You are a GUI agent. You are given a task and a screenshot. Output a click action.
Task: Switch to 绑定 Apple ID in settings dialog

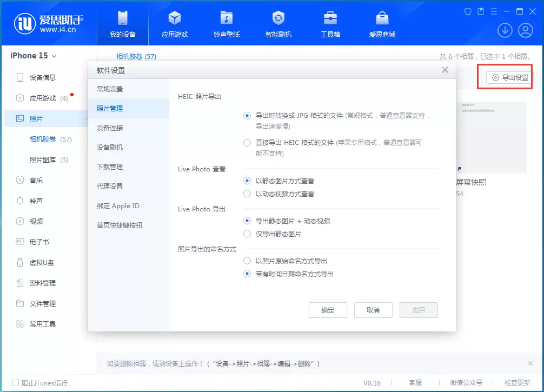coord(129,205)
